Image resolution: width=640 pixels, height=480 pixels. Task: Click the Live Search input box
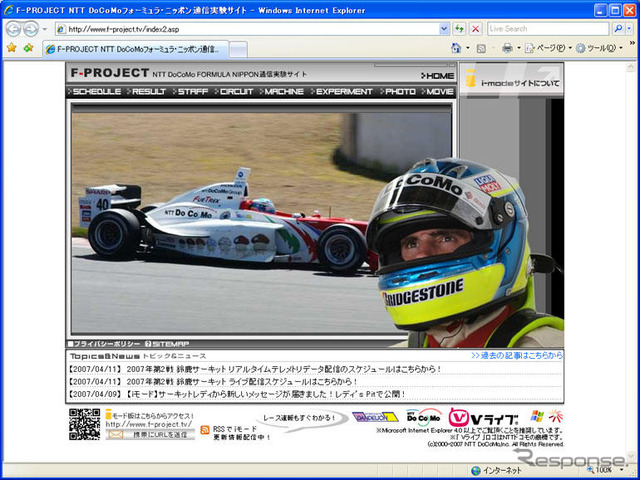[548, 29]
